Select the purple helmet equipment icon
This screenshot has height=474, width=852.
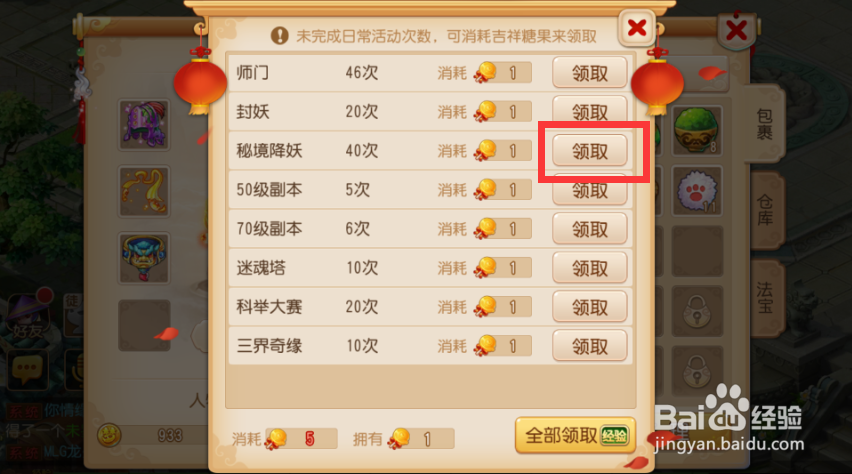tap(144, 124)
